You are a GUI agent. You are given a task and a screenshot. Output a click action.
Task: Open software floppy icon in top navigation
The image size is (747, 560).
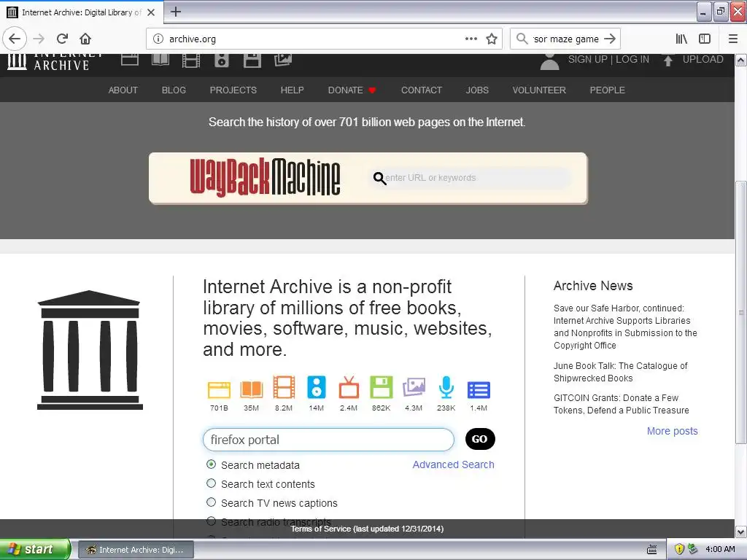tap(252, 60)
